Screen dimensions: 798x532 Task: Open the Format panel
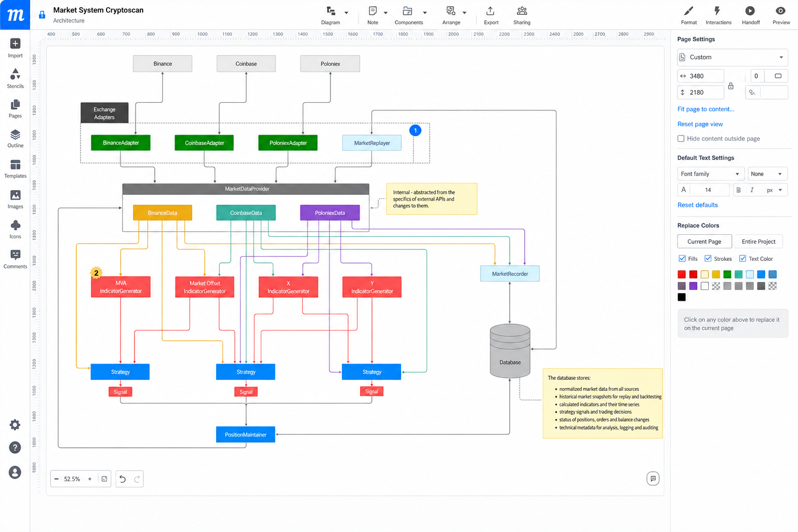pos(689,15)
